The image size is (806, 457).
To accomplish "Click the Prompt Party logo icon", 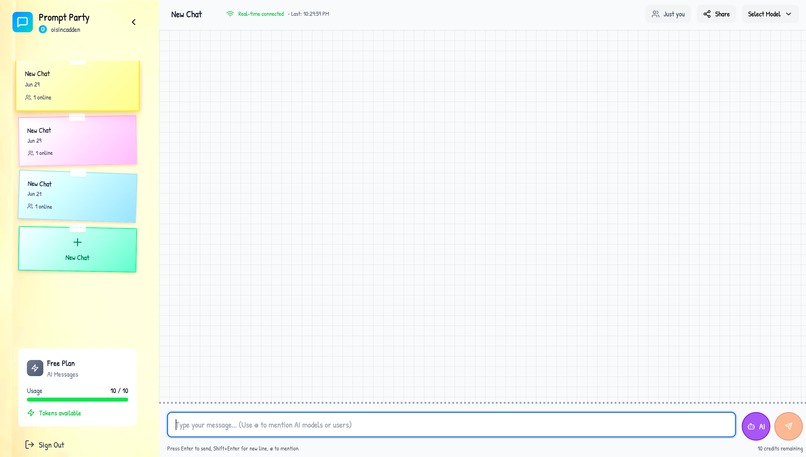I will (23, 22).
